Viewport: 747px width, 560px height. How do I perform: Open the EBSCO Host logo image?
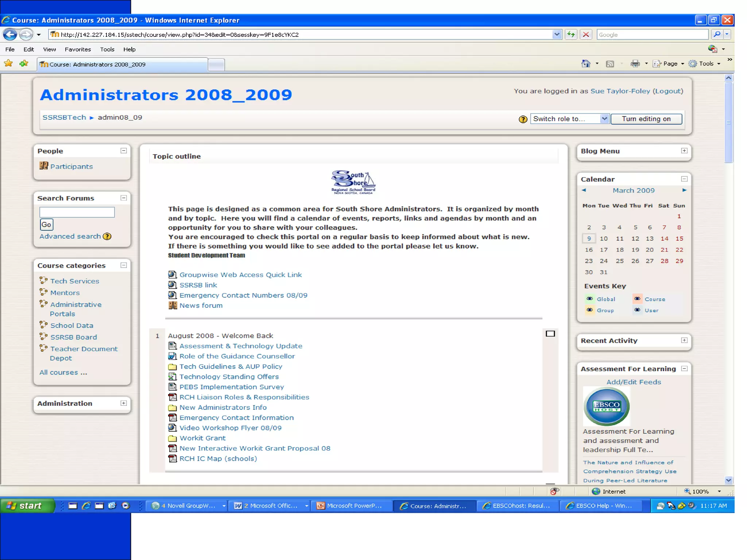click(x=607, y=407)
